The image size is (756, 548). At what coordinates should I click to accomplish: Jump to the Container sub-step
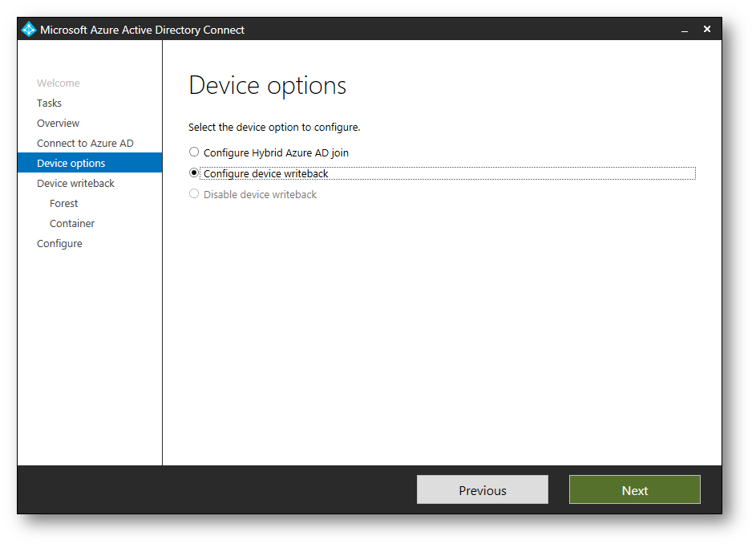(72, 224)
